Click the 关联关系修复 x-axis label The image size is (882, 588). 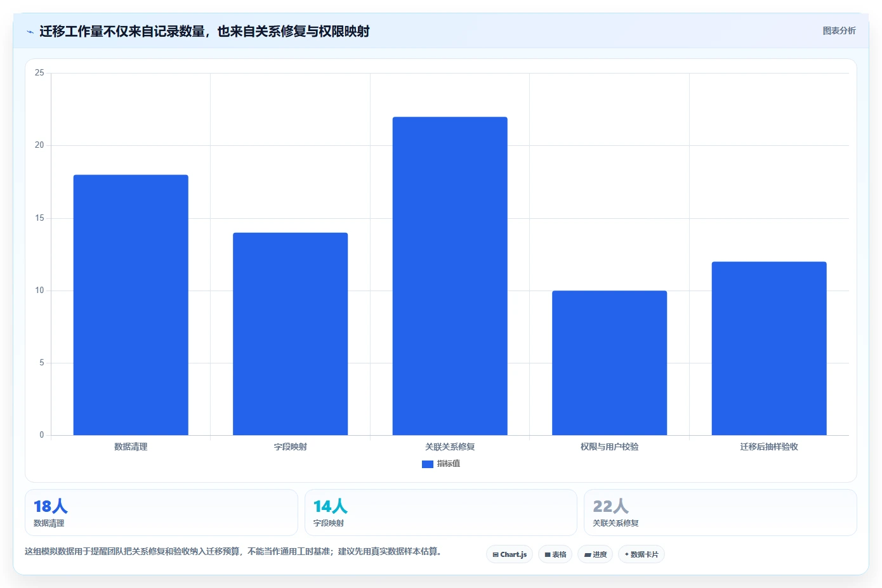click(x=450, y=447)
